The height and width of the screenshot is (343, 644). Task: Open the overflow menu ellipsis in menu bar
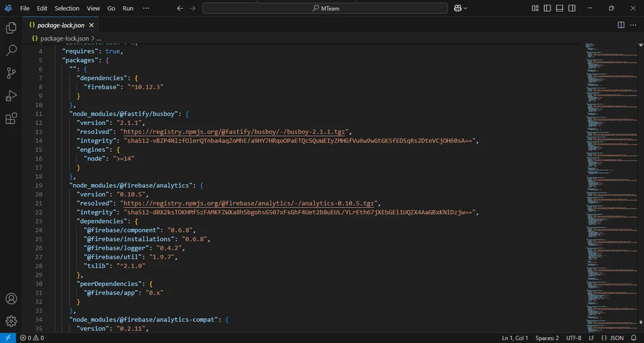click(146, 8)
